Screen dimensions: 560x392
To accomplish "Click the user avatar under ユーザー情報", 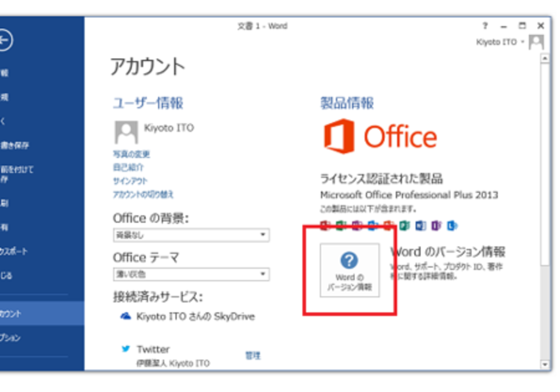I will tap(126, 132).
